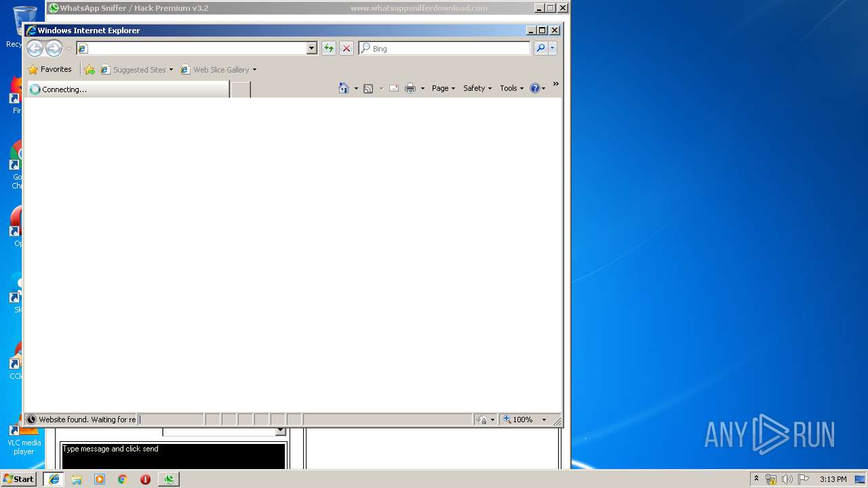Open Google Chrome from taskbar
868x488 pixels.
pyautogui.click(x=123, y=479)
